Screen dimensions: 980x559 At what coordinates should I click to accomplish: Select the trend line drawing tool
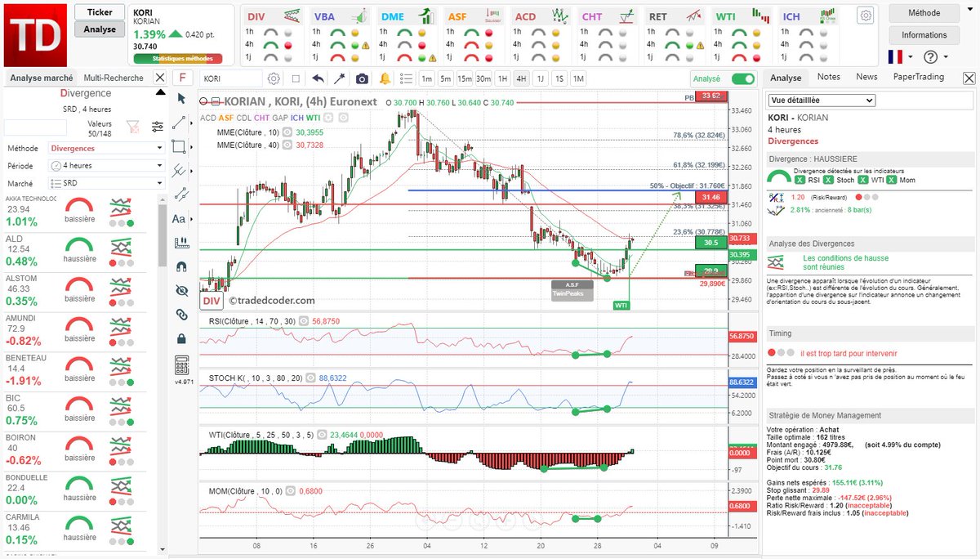click(x=180, y=123)
